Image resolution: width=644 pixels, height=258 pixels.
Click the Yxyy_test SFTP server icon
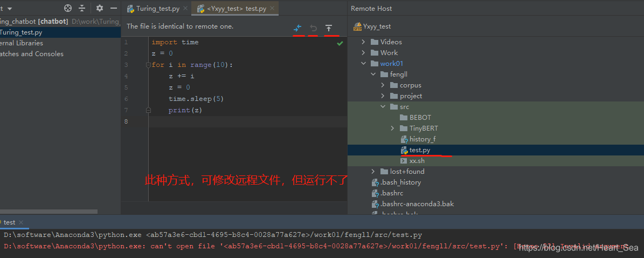tap(357, 26)
